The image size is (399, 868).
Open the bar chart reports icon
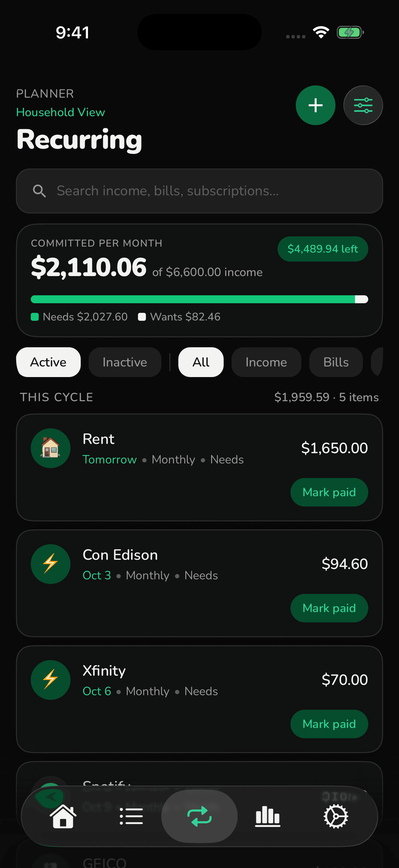(x=268, y=816)
